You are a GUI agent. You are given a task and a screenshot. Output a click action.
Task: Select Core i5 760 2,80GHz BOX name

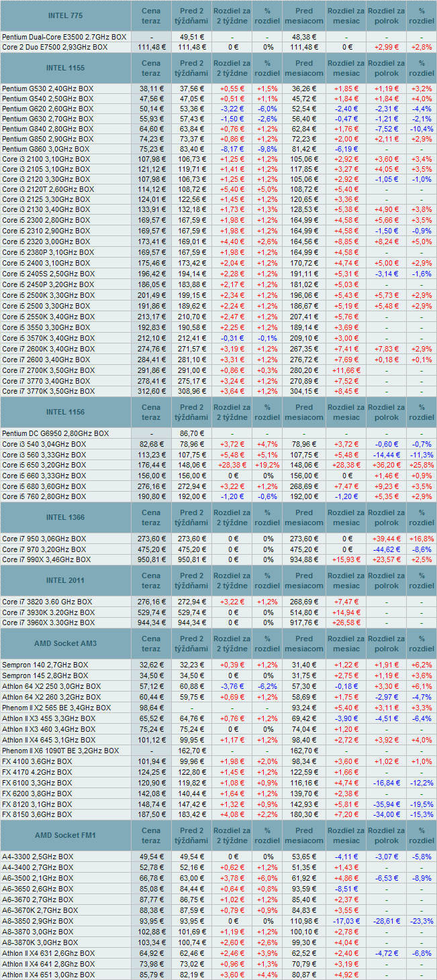(x=44, y=496)
